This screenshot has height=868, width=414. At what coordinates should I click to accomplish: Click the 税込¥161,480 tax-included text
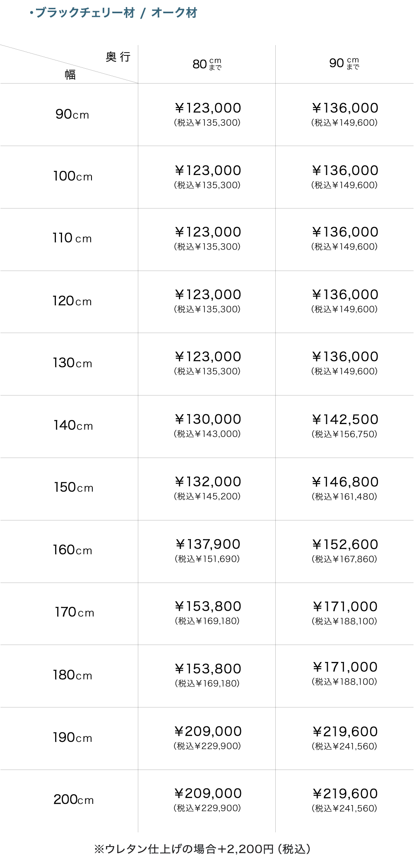344,496
